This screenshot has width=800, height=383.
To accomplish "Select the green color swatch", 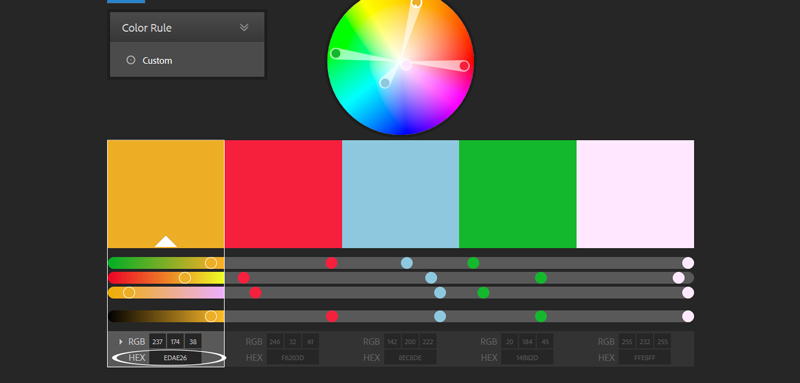I will (518, 194).
